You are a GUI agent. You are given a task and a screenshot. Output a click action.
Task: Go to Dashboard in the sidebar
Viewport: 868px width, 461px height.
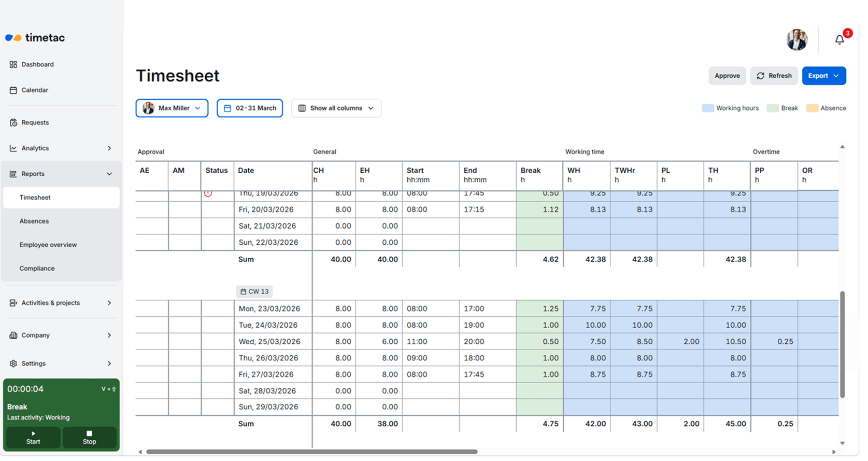tap(37, 64)
